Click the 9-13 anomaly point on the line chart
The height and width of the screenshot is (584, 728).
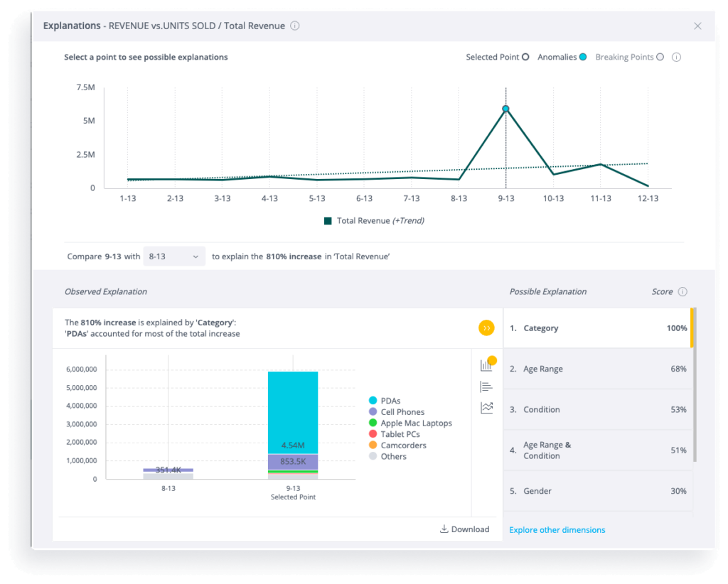point(505,109)
